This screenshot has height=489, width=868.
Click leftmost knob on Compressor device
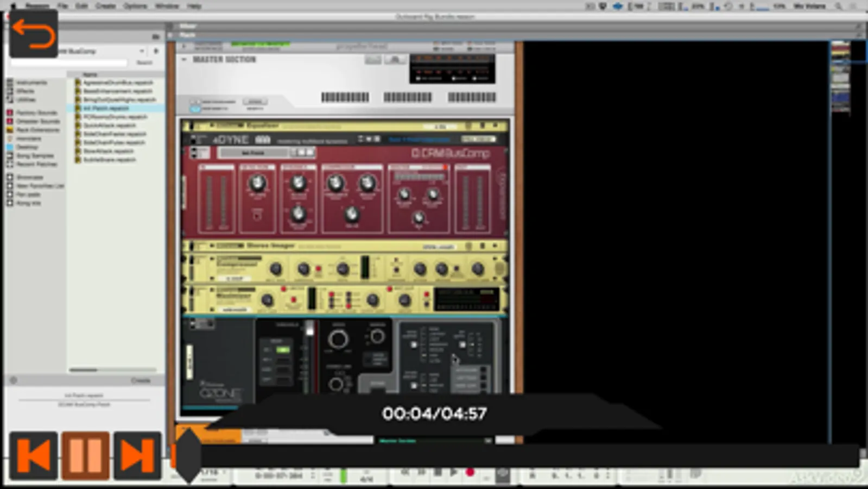[276, 268]
